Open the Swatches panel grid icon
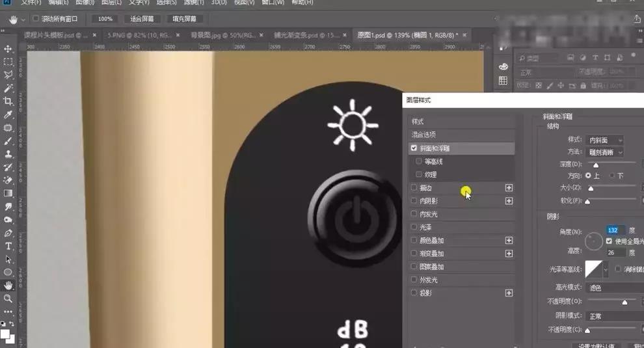Image resolution: width=644 pixels, height=348 pixels. pyautogui.click(x=503, y=81)
